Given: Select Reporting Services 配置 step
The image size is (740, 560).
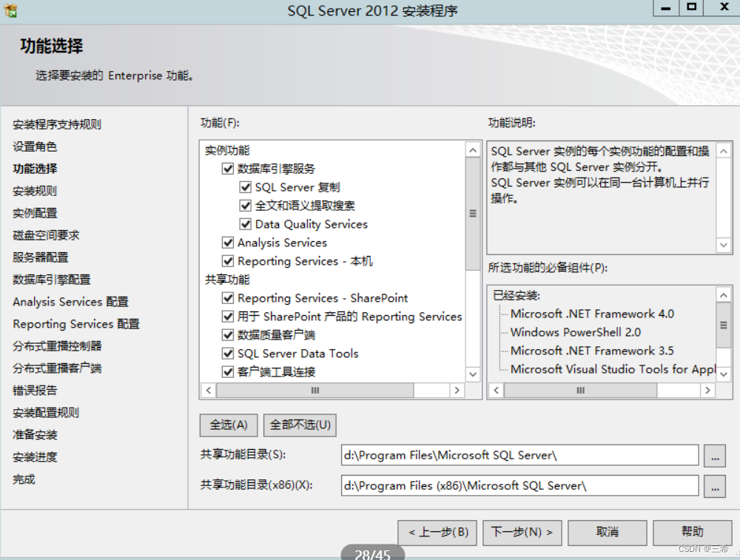Looking at the screenshot, I should click(76, 324).
